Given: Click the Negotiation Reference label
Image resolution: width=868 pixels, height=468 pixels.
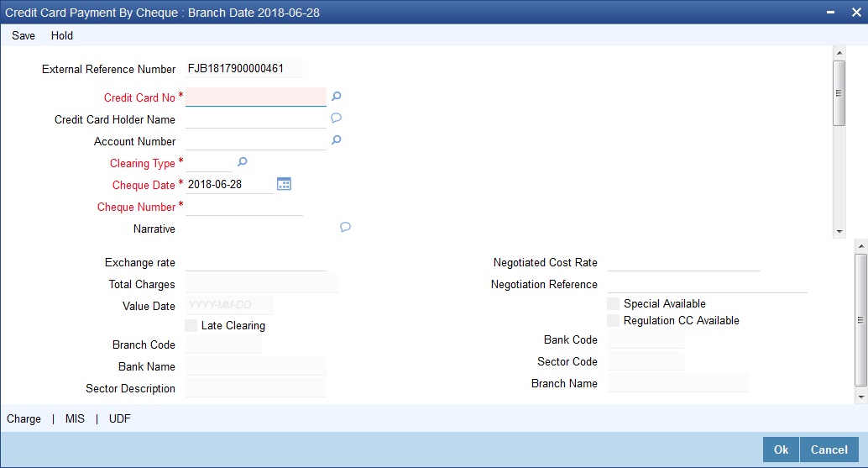Looking at the screenshot, I should click(x=544, y=284).
